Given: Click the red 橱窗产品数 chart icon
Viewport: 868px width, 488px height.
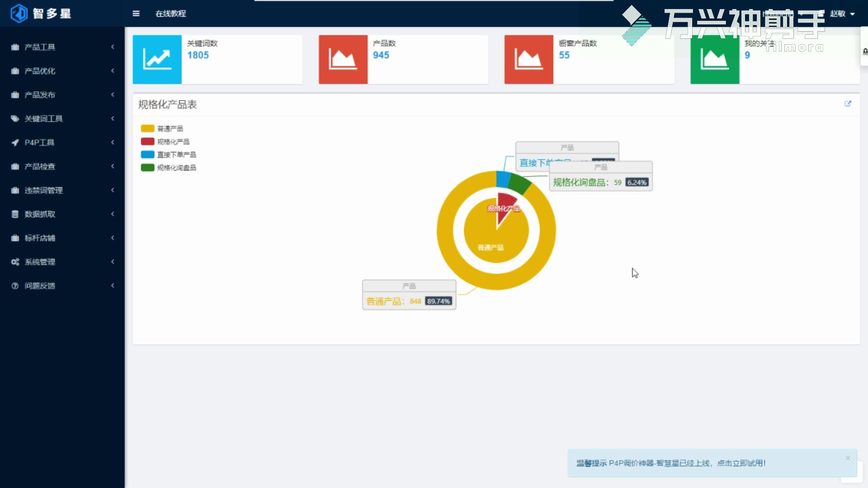Looking at the screenshot, I should point(529,59).
